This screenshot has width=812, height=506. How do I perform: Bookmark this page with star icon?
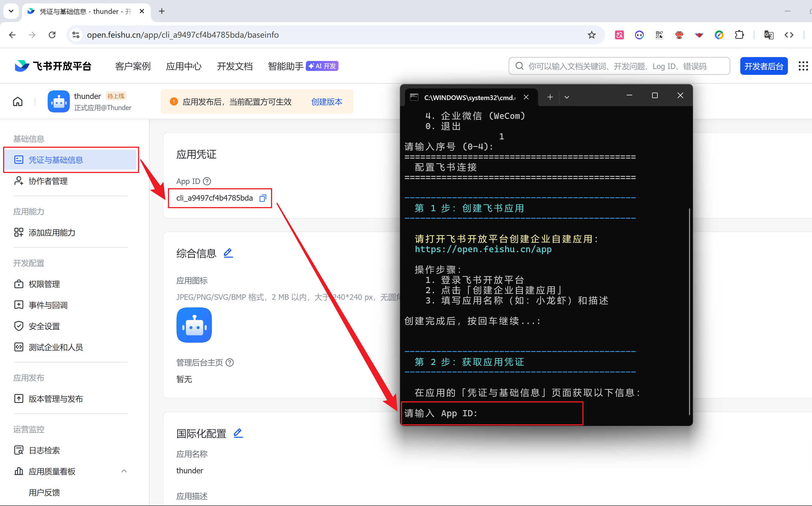coord(591,35)
